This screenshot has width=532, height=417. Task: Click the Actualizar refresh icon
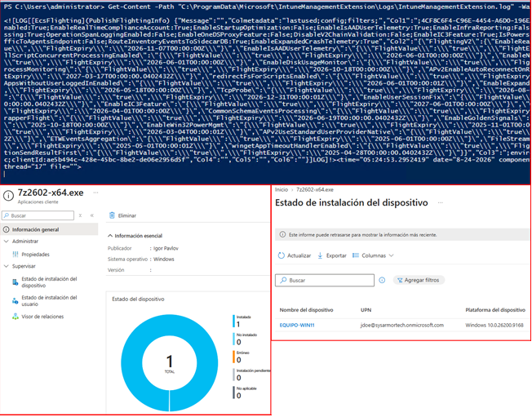pyautogui.click(x=282, y=255)
